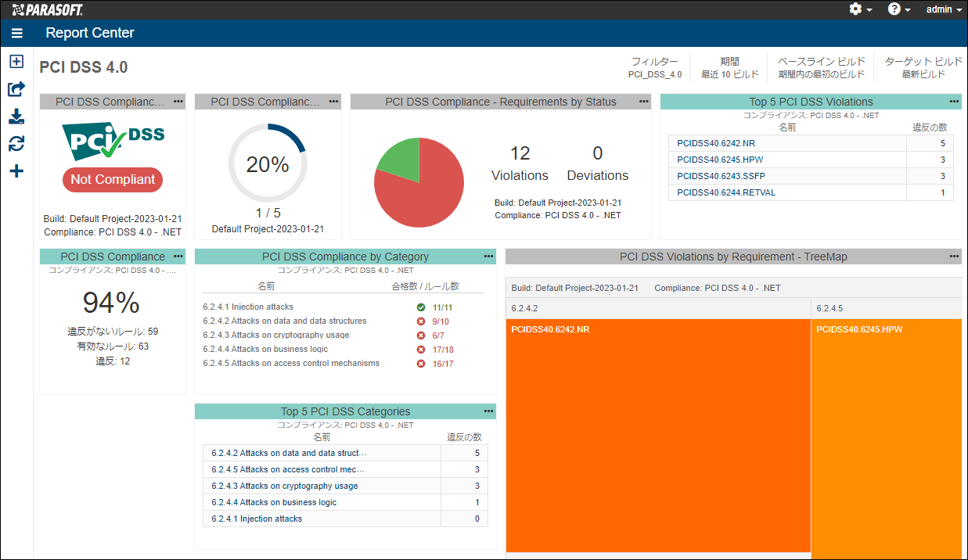Image resolution: width=968 pixels, height=560 pixels.
Task: Select 6.2.4.4 business logic in Compliance by Category
Action: coord(265,350)
